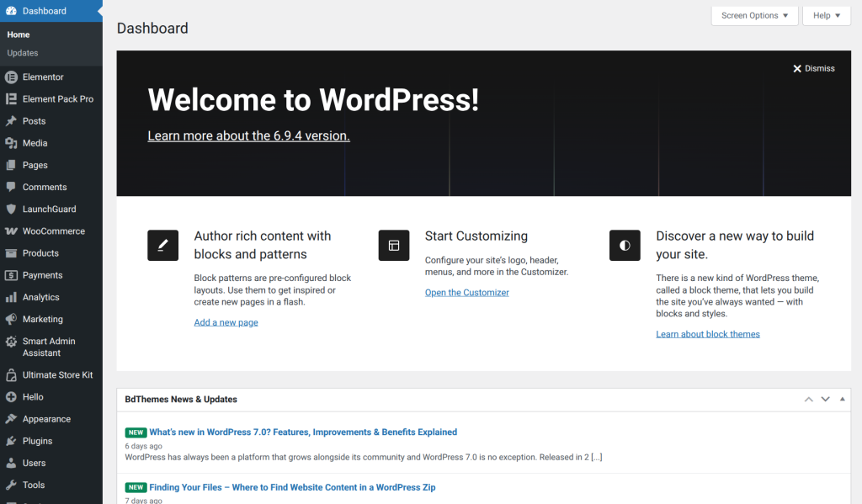This screenshot has width=862, height=504.
Task: Click the Products archive icon
Action: coord(11,253)
